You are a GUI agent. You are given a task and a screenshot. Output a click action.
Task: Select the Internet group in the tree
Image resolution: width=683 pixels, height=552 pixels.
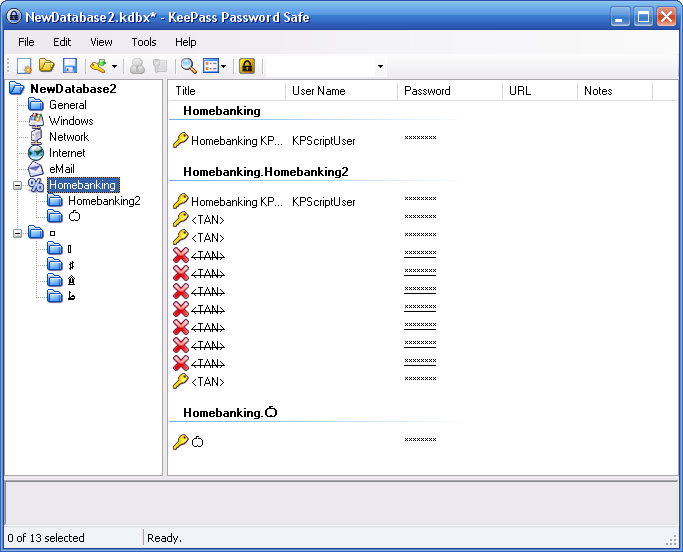(67, 153)
